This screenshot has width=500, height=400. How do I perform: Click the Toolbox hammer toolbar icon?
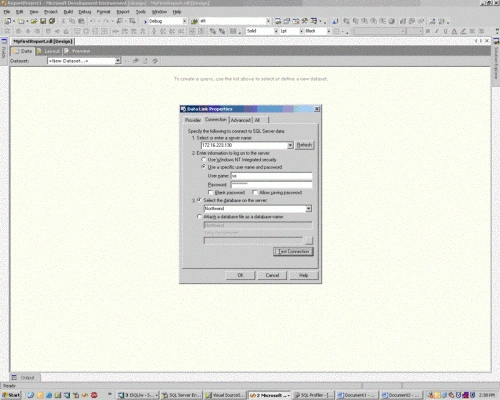tap(305, 21)
